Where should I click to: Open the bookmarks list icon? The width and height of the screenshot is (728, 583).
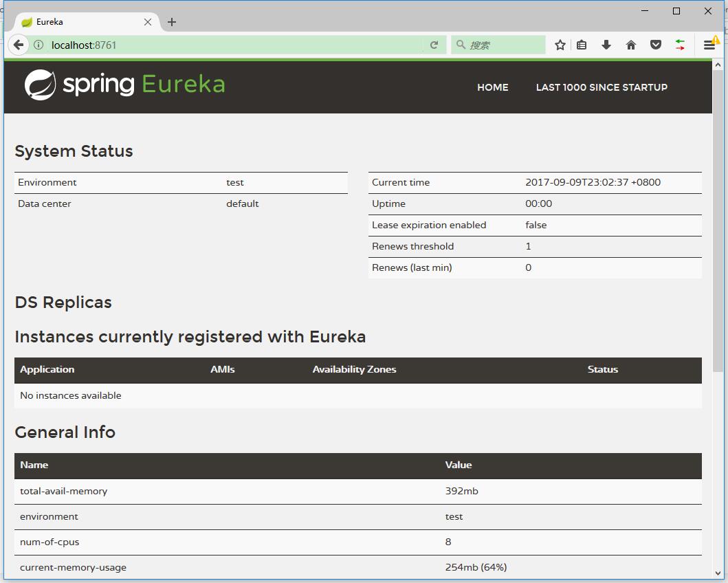tap(582, 45)
